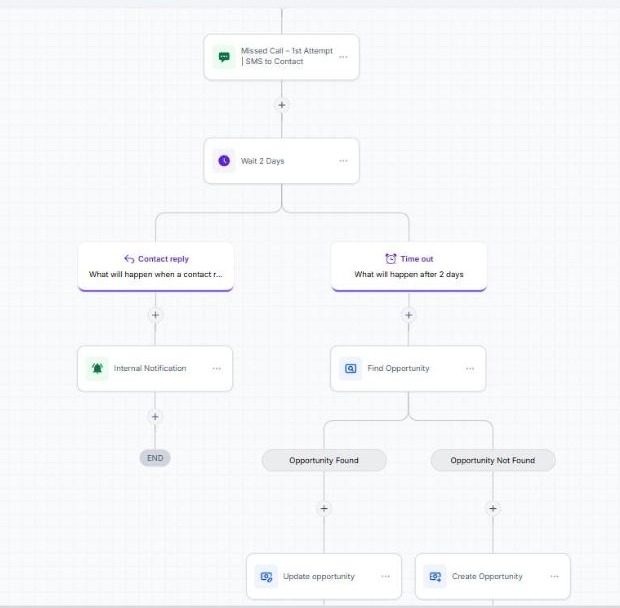The width and height of the screenshot is (620, 608).
Task: Open the Wait 2 Days node
Action: tap(282, 161)
